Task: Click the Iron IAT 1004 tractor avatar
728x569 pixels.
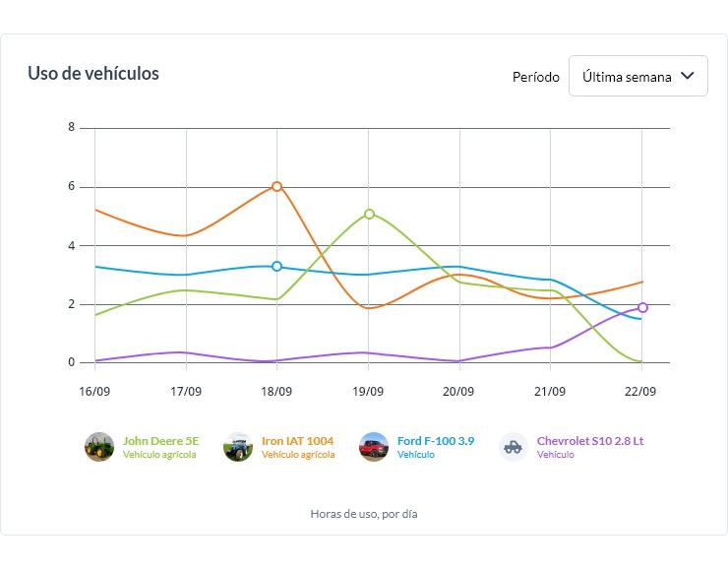Action: (x=238, y=447)
